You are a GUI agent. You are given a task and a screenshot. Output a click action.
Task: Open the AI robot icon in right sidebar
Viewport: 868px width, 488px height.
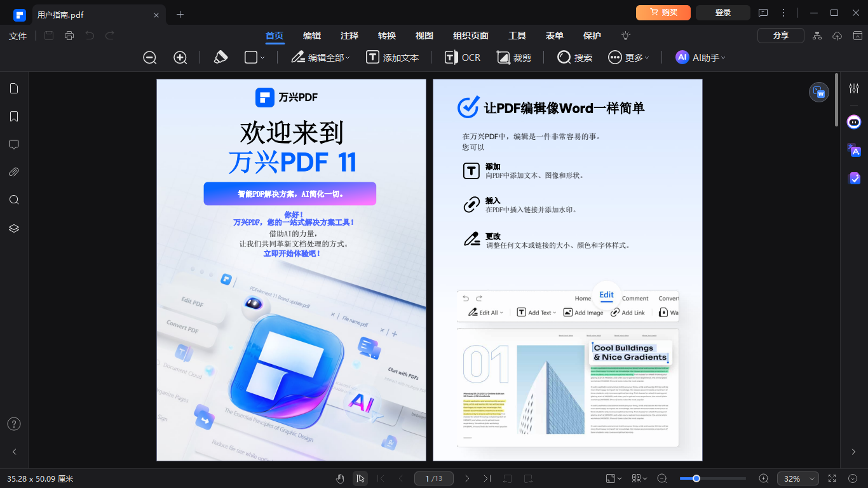854,122
